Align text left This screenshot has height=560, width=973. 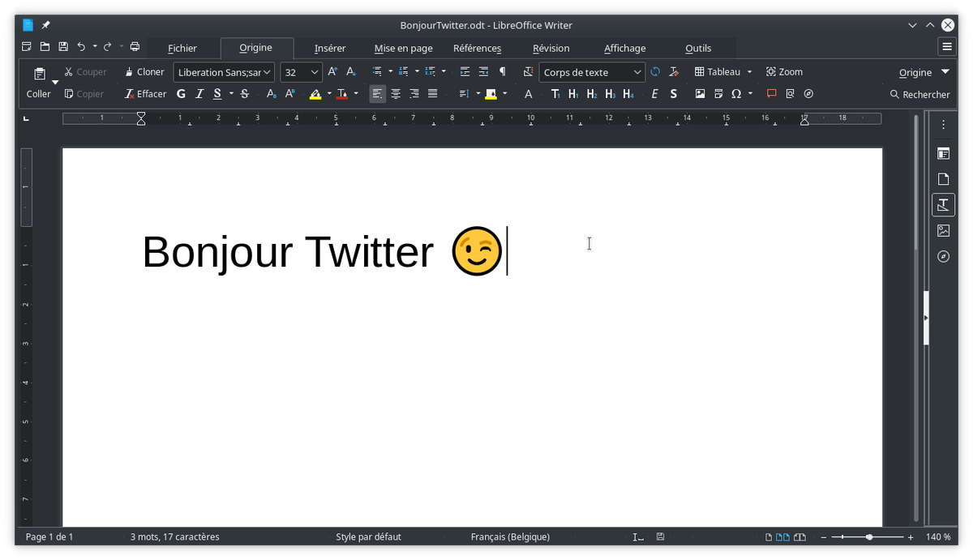pyautogui.click(x=377, y=94)
